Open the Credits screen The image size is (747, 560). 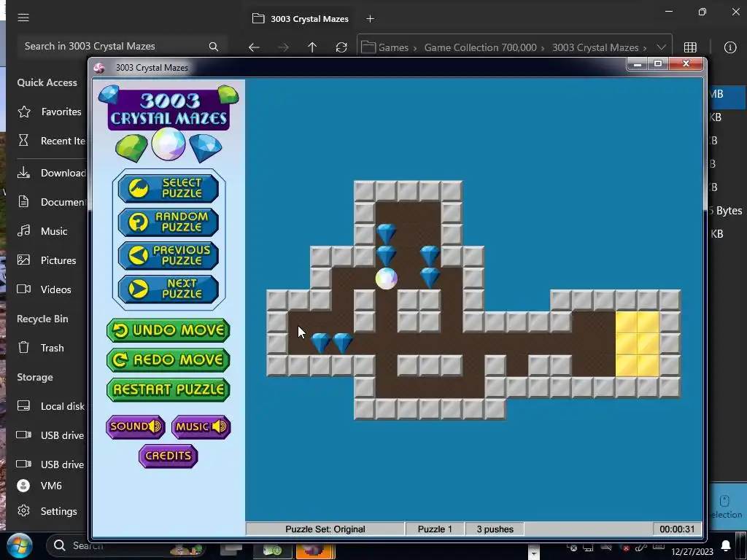[x=169, y=456]
